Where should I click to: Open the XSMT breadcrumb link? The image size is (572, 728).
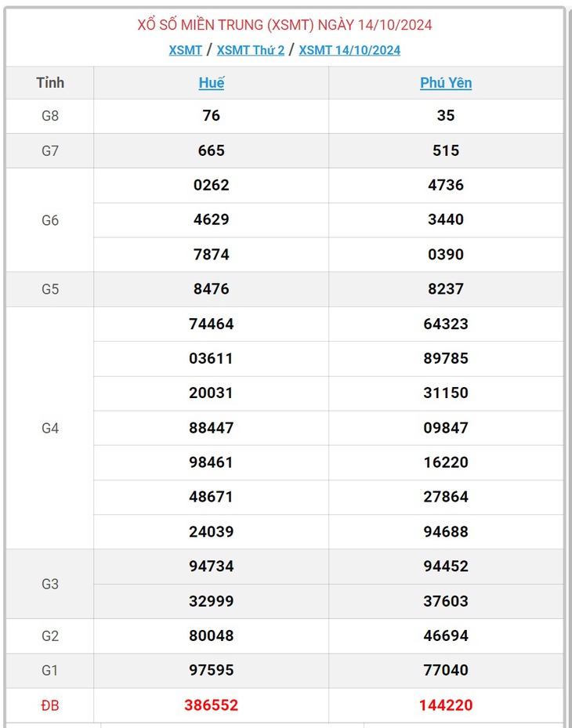coord(185,50)
